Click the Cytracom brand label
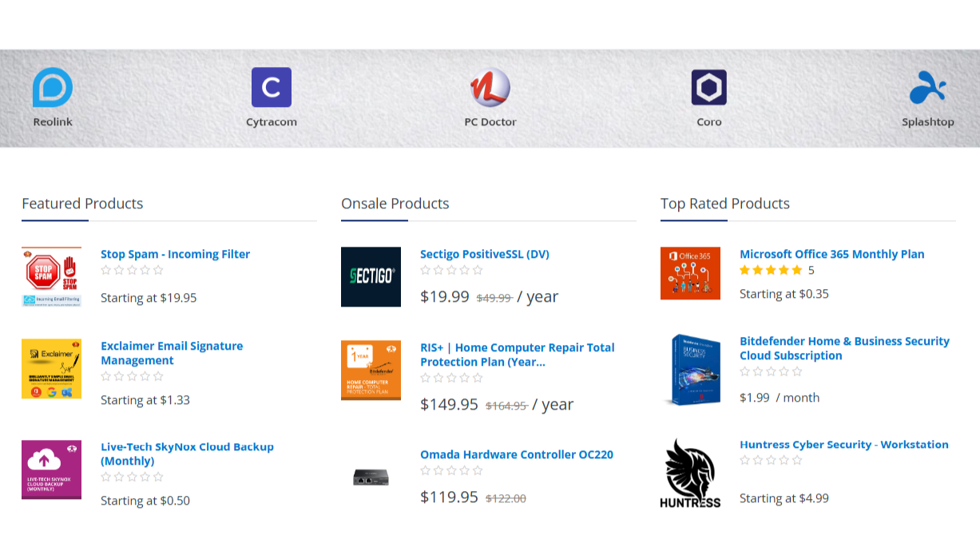The height and width of the screenshot is (551, 980). 272,122
